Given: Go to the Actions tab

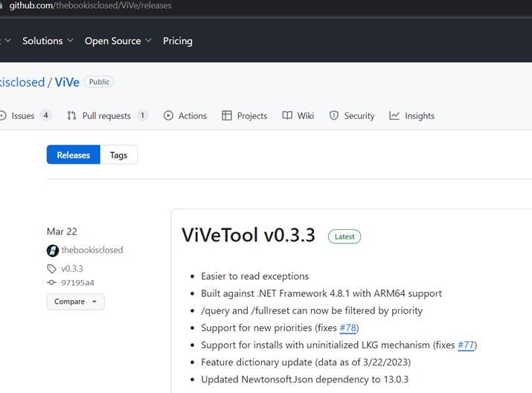Looking at the screenshot, I should pos(185,115).
